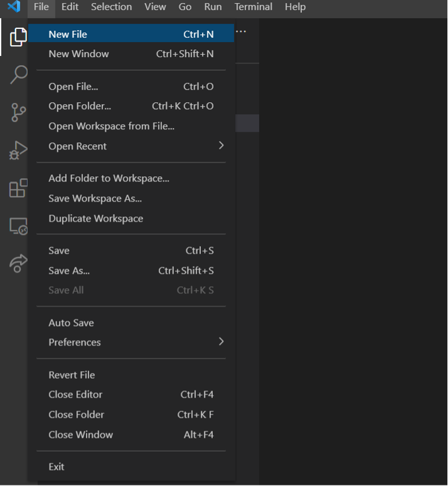
Task: Open the Live Share icon
Action: click(x=18, y=263)
